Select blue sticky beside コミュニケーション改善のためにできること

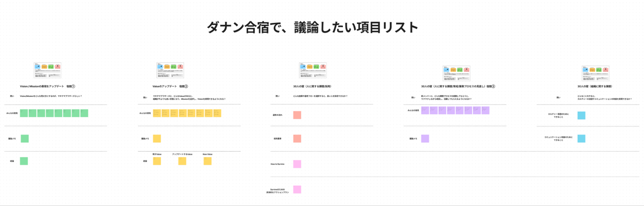tap(581, 138)
